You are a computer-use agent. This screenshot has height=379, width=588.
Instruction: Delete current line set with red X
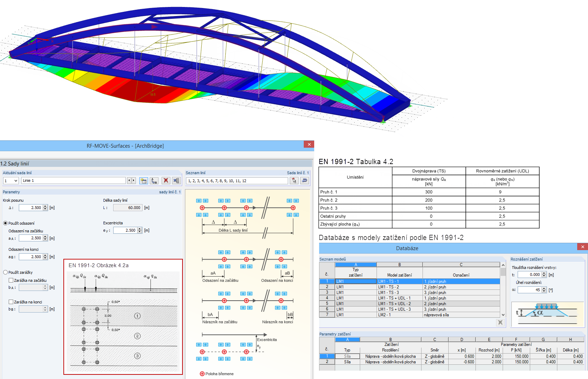[x=166, y=180]
